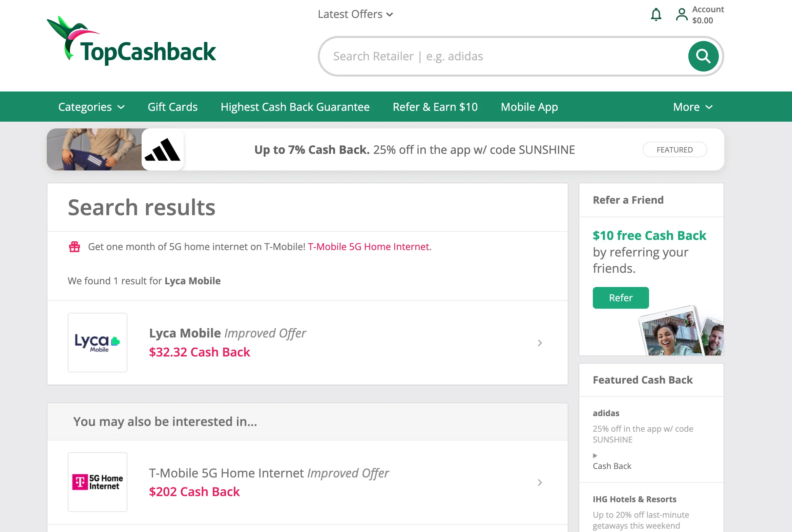Open Highest Cash Back Guarantee page
This screenshot has width=792, height=532.
pyautogui.click(x=295, y=107)
